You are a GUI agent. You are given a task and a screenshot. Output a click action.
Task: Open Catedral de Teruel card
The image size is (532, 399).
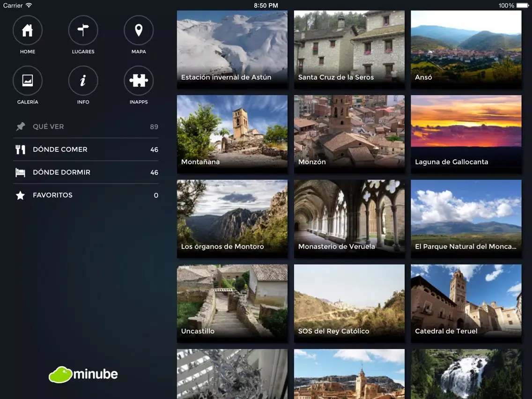click(466, 303)
